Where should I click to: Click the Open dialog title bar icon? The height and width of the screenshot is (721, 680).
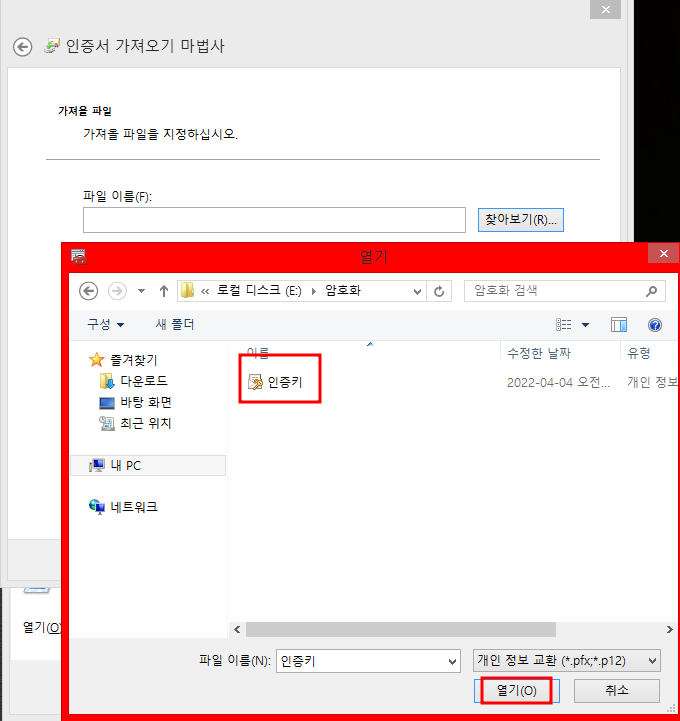point(79,256)
